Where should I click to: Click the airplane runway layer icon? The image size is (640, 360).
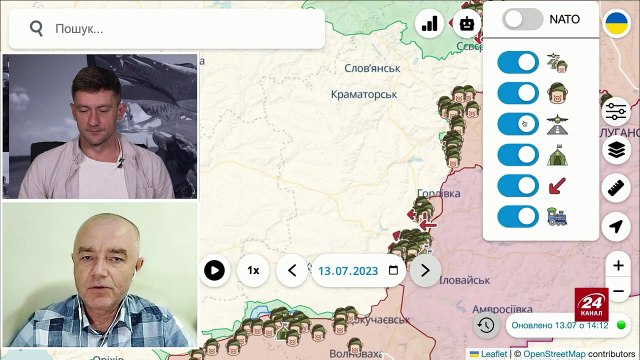point(557,124)
